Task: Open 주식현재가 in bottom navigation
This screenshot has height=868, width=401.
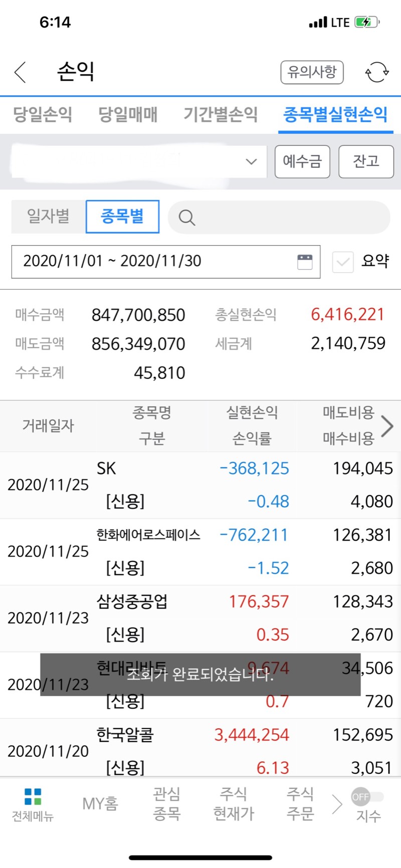Action: point(234,804)
